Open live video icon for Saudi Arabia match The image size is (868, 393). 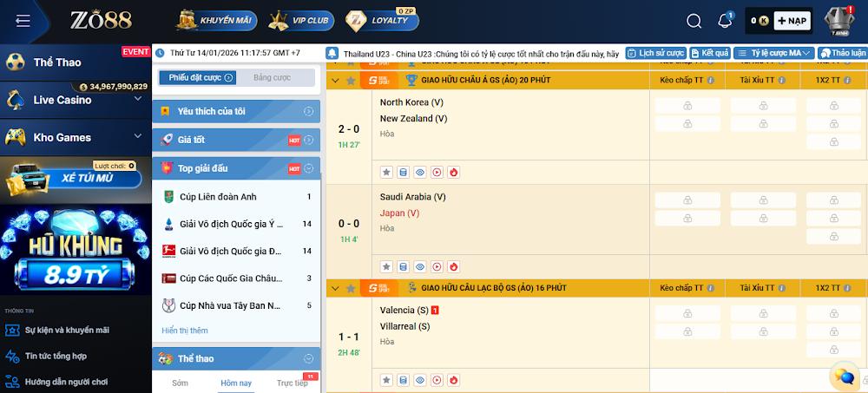click(436, 266)
